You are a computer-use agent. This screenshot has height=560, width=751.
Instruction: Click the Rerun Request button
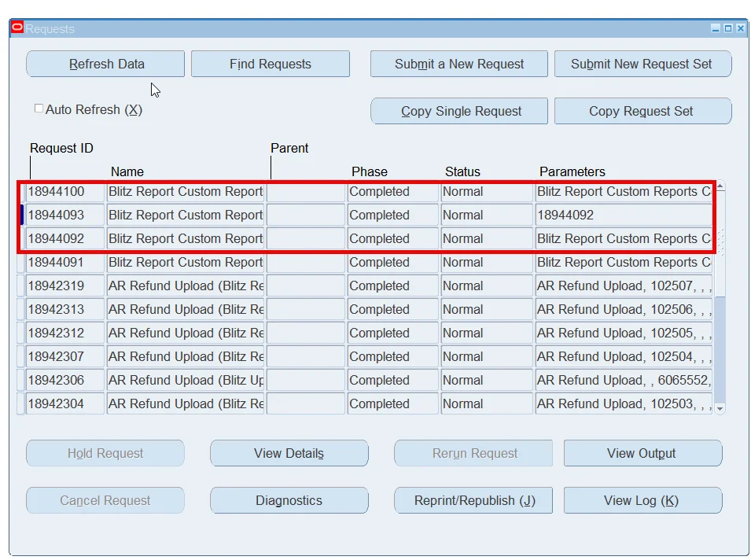point(473,453)
